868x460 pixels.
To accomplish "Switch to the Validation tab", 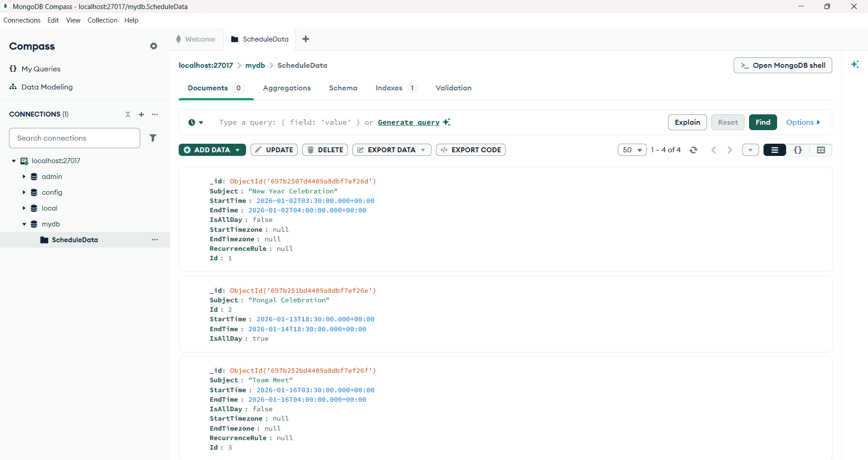I will [453, 88].
